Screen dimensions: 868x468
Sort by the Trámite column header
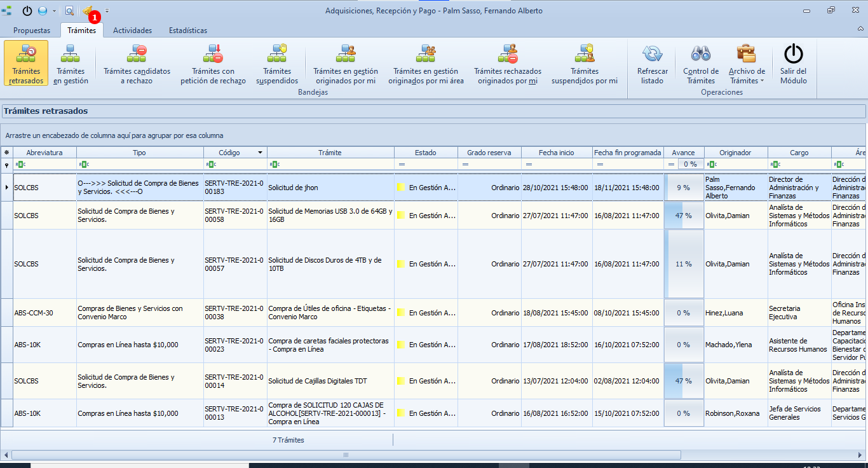tap(330, 153)
